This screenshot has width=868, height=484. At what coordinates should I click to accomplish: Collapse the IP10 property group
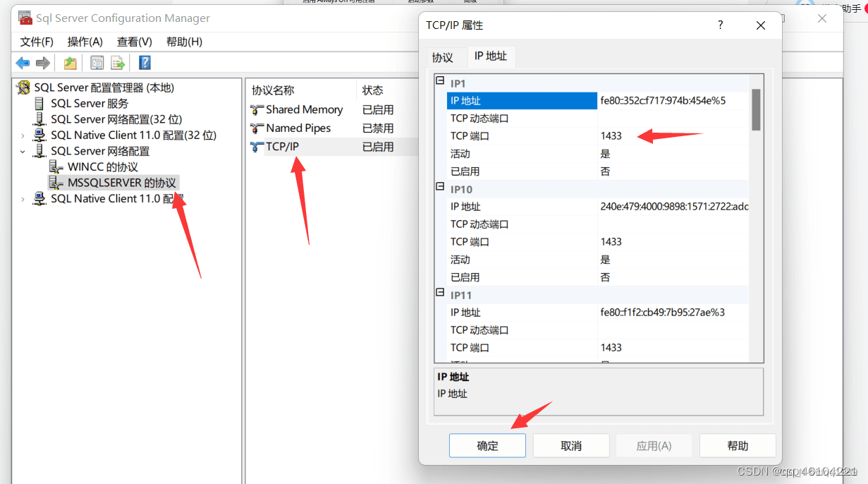441,187
